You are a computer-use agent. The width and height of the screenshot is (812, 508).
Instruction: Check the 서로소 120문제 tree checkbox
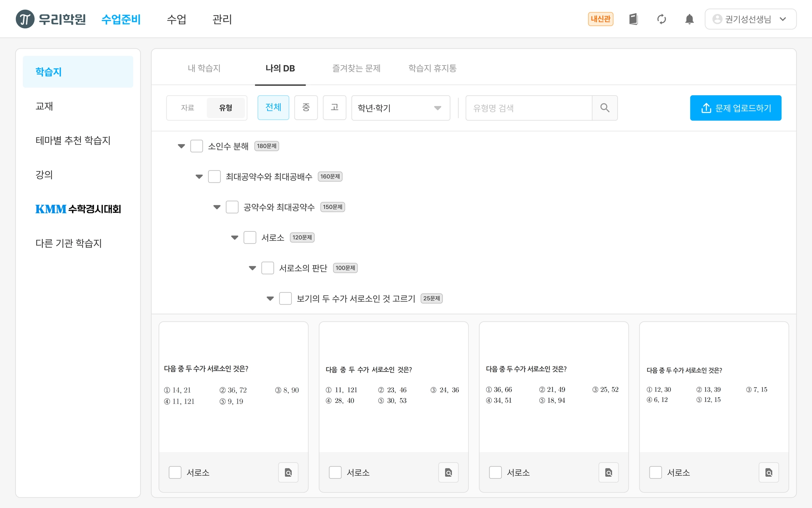pyautogui.click(x=250, y=237)
